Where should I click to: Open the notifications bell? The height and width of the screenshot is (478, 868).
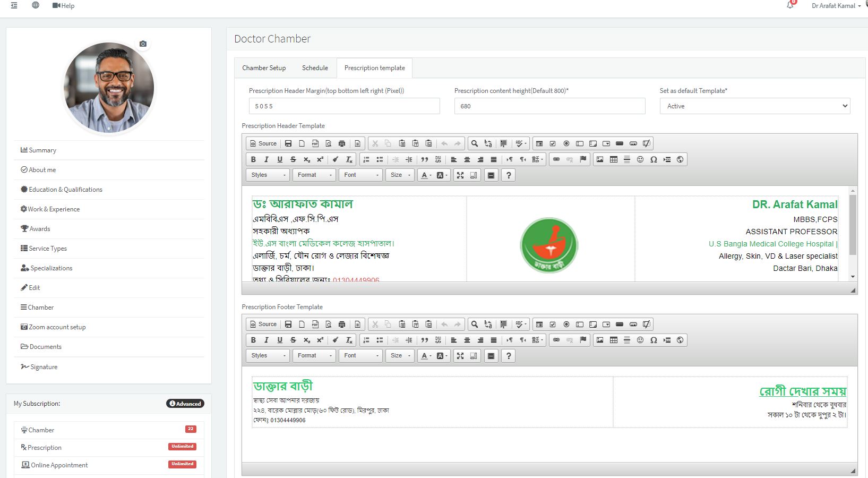790,5
